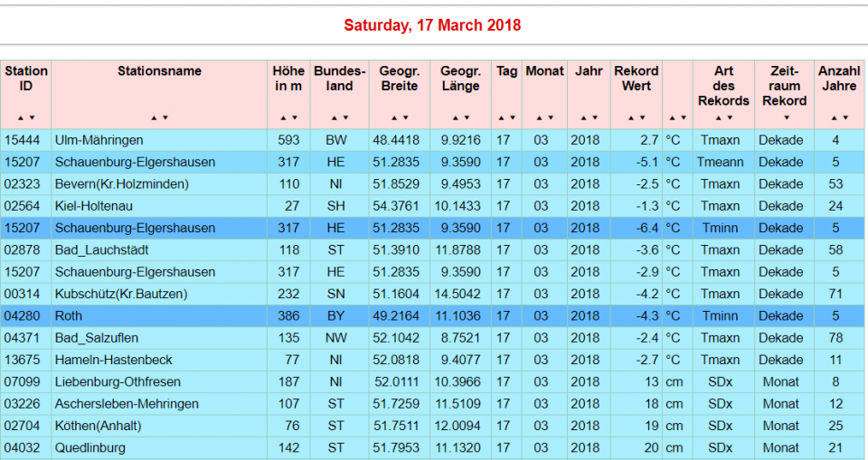Click the Stationsname column header
Screen dimensions: 868x460
click(159, 71)
